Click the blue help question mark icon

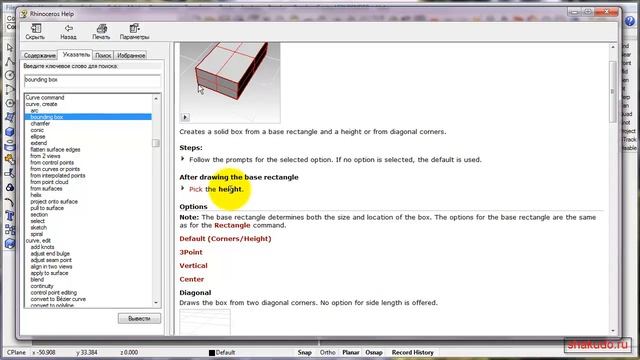[630, 21]
